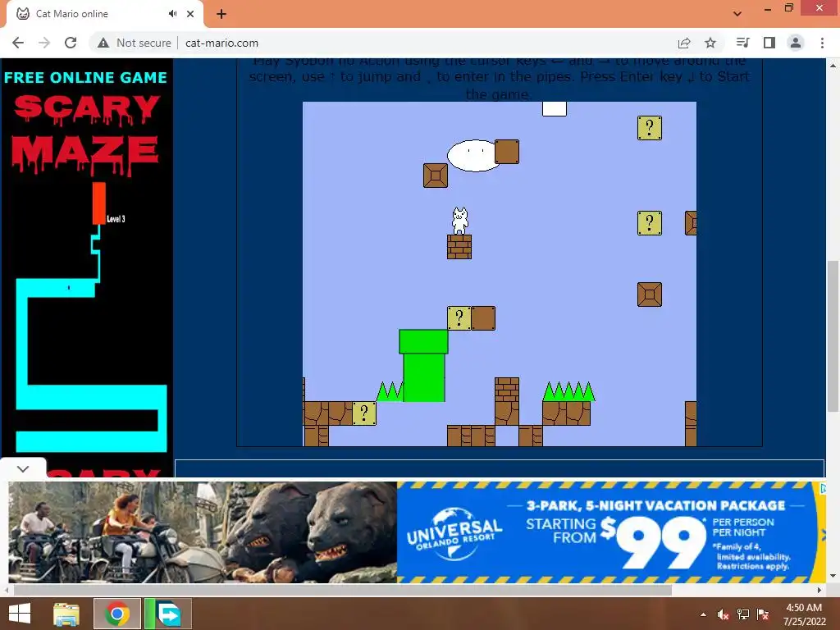
Task: Bookmark this tab with the star
Action: 710,43
